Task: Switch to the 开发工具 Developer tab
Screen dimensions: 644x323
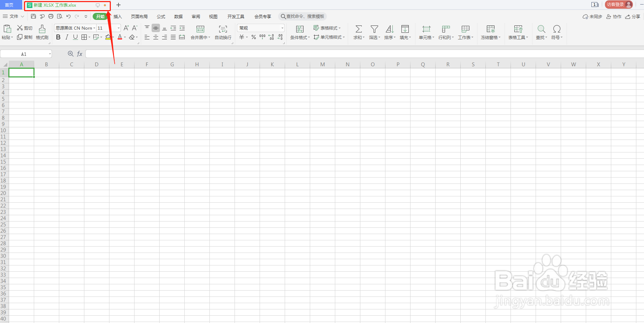Action: click(x=236, y=16)
